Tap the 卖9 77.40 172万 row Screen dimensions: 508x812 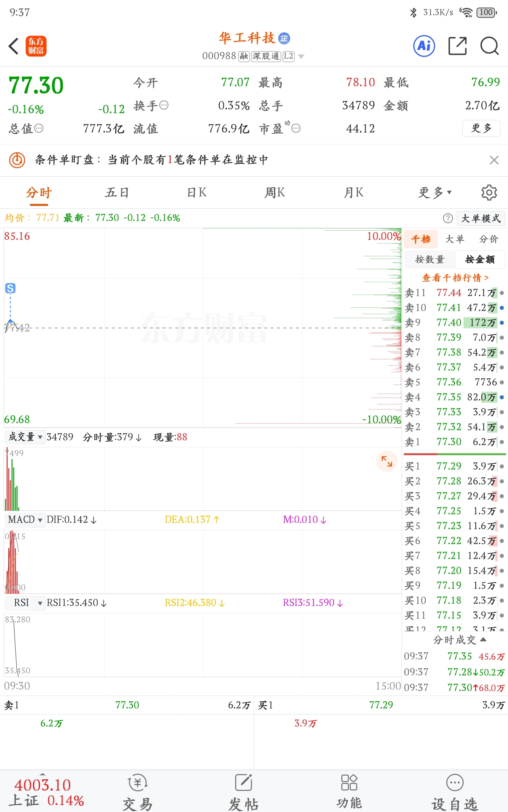[454, 323]
